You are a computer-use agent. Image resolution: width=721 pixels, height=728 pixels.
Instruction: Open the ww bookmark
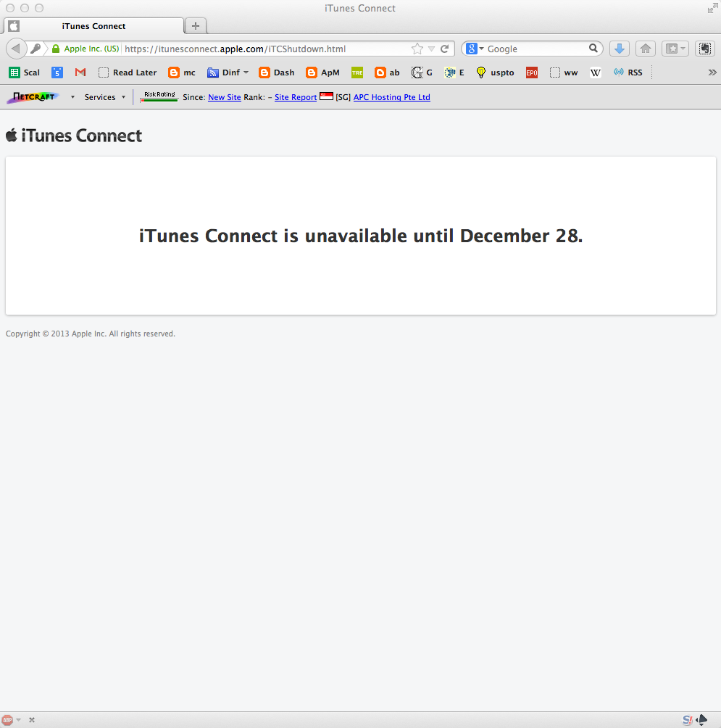tap(564, 73)
